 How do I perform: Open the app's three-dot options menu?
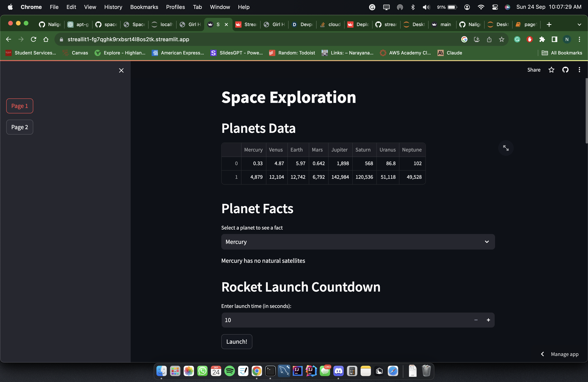pos(579,70)
